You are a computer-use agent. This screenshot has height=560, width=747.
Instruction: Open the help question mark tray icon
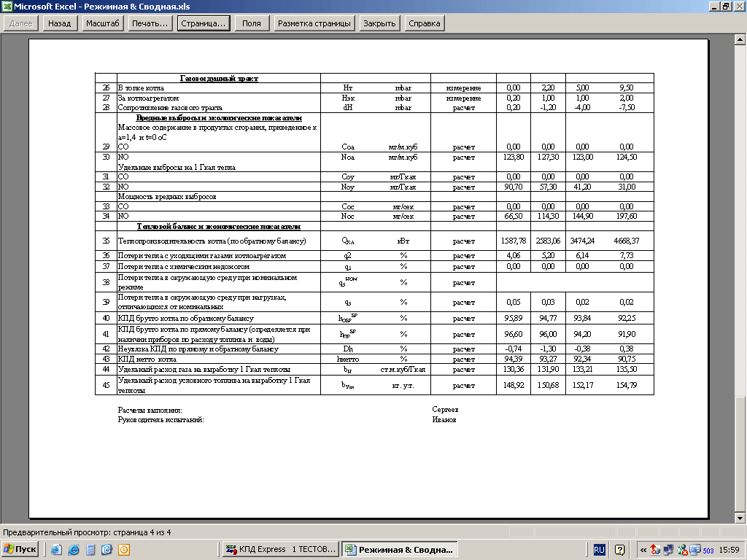[620, 550]
